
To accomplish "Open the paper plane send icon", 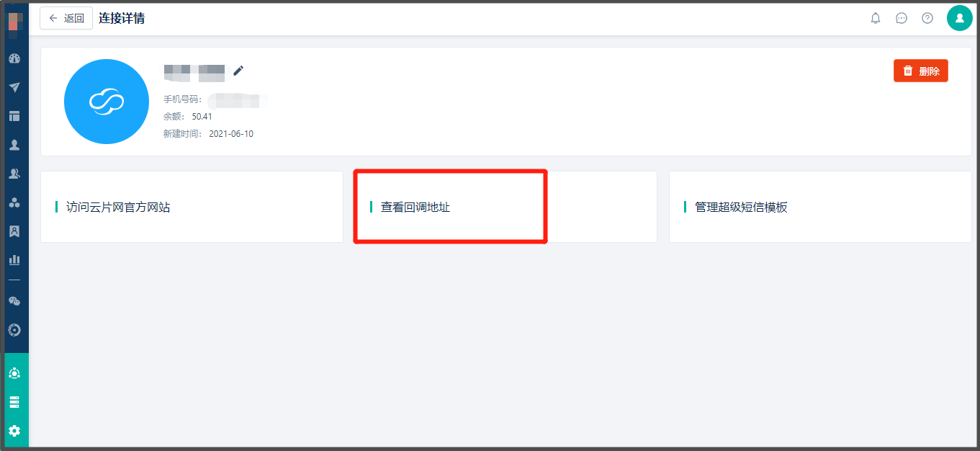I will [14, 87].
